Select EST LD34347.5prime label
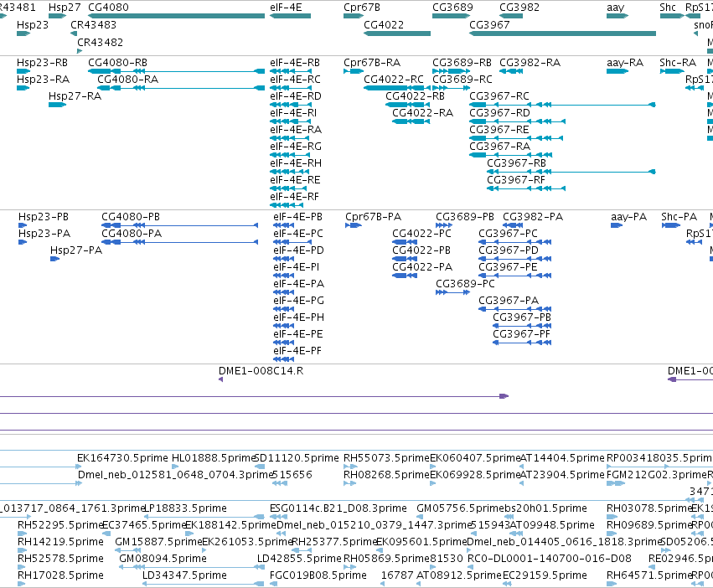 pos(184,575)
